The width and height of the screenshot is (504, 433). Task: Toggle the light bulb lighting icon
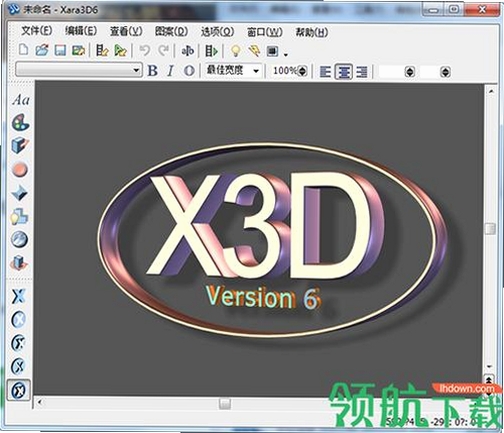pyautogui.click(x=236, y=51)
